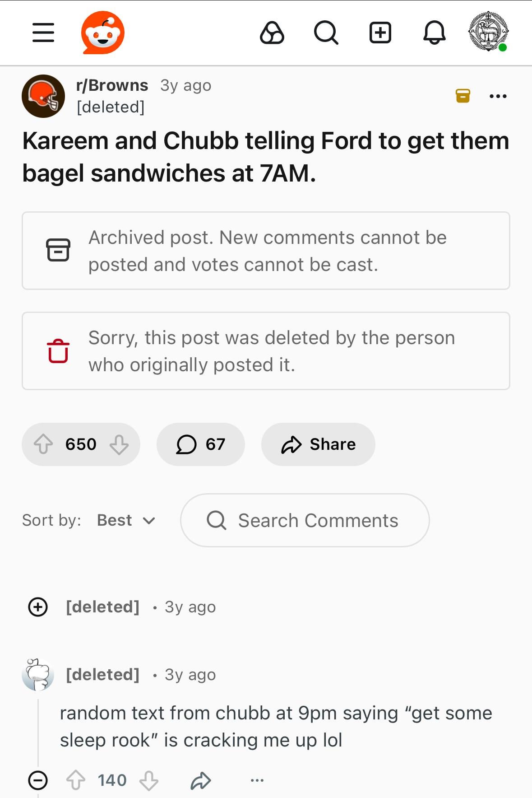The width and height of the screenshot is (532, 798).
Task: Expand the collapsed deleted comment
Action: pos(38,607)
